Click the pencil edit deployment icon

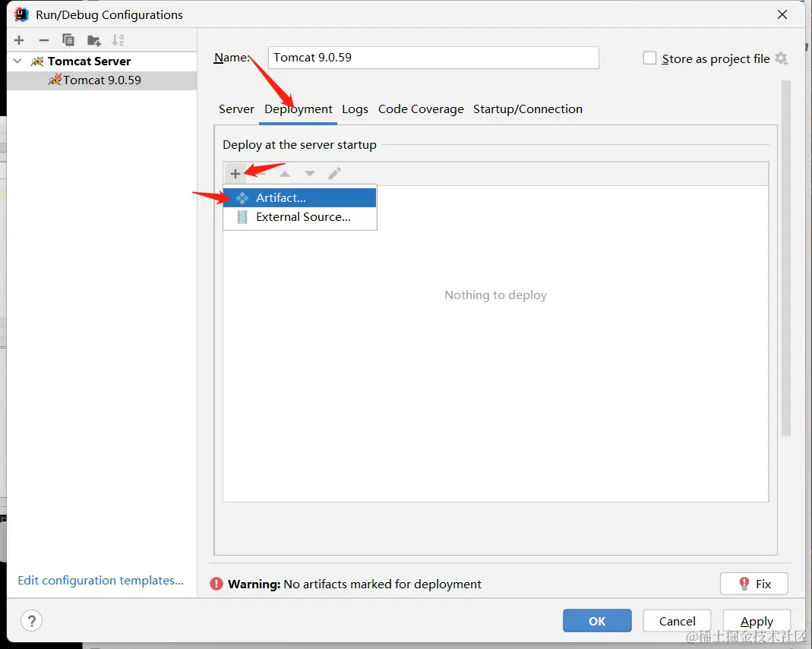[x=334, y=173]
